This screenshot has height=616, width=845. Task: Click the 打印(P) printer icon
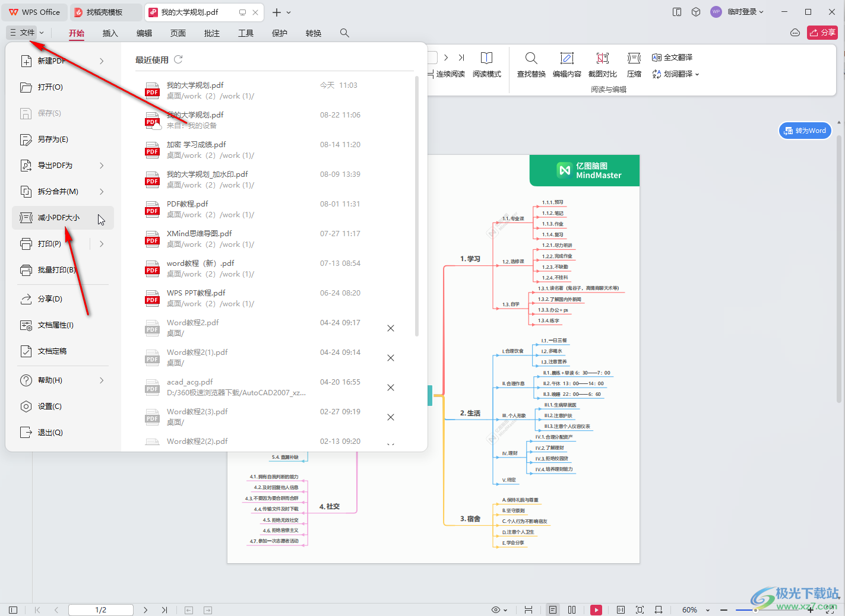point(26,243)
